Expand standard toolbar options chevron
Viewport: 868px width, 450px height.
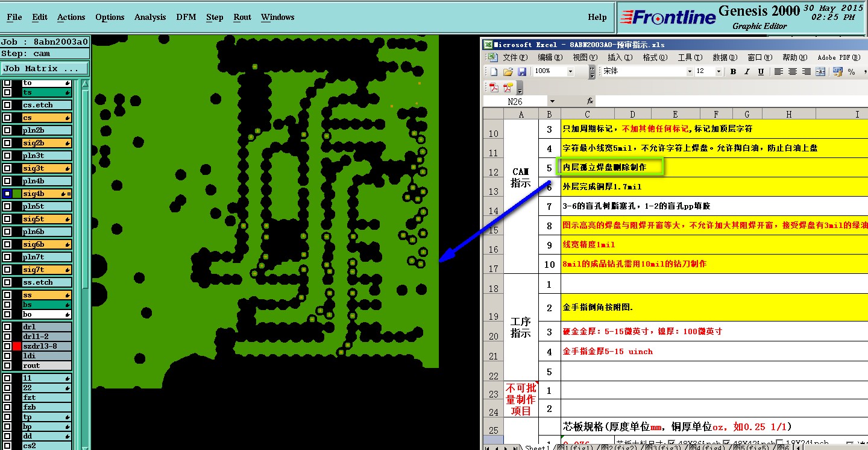point(592,72)
